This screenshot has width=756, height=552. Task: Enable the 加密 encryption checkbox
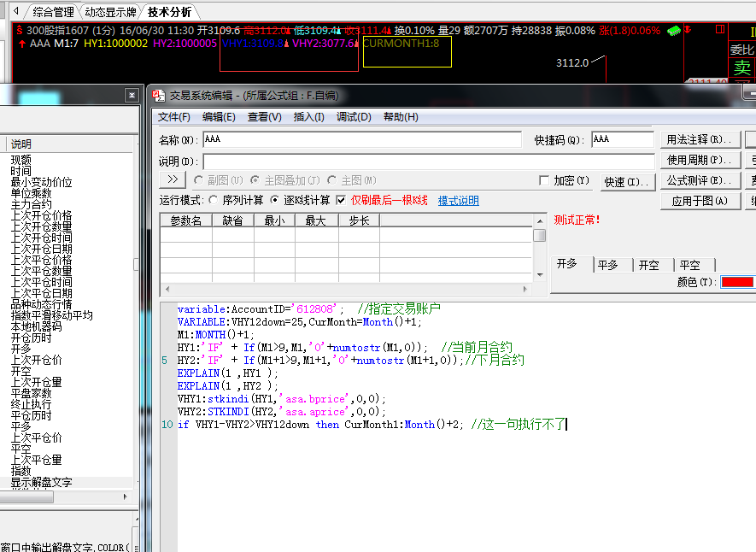click(x=544, y=180)
